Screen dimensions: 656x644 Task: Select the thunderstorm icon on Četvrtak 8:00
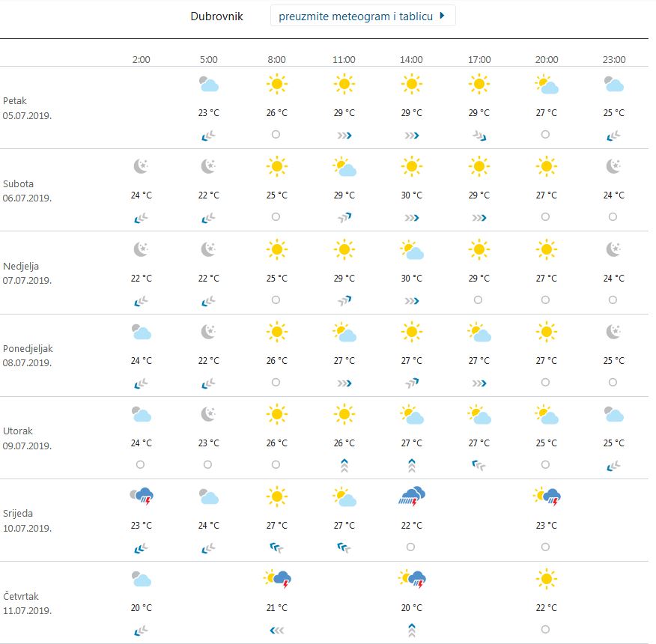click(276, 579)
